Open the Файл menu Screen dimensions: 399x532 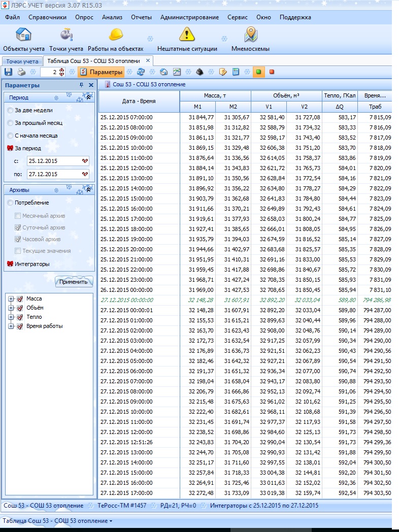tap(13, 17)
